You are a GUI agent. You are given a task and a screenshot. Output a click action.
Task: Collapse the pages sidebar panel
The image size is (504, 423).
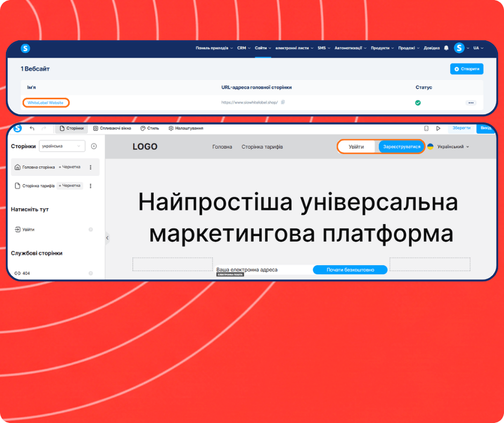(x=107, y=238)
